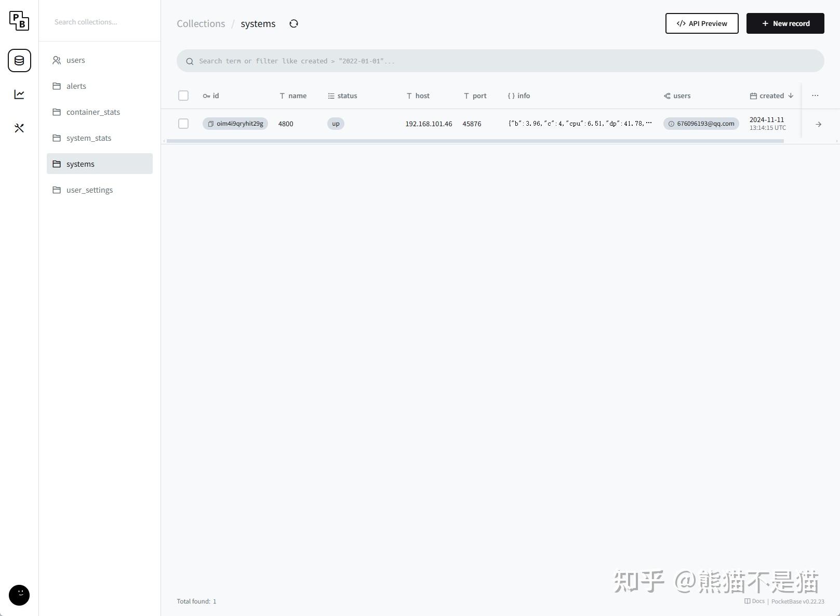Select the systems collection

coord(100,164)
